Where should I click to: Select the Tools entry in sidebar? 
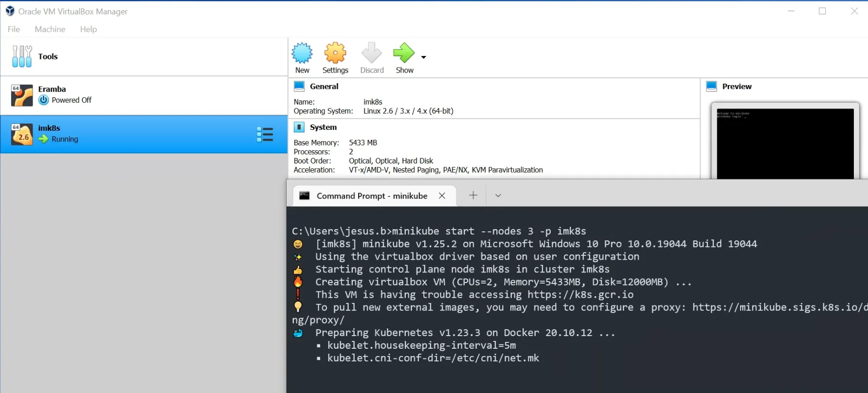pyautogui.click(x=144, y=56)
